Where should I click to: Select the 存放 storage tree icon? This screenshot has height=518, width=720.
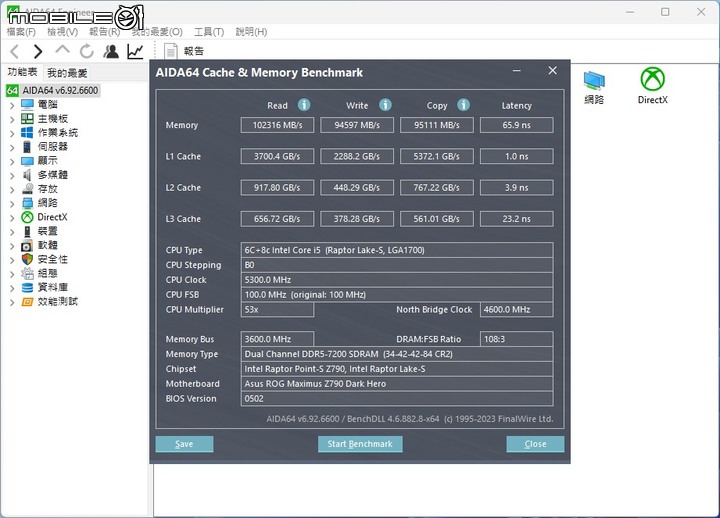click(x=27, y=189)
